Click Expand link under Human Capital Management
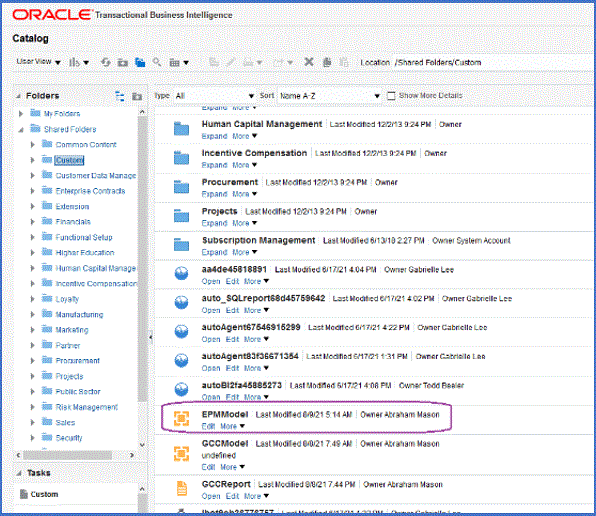Screen dimensions: 596x516 (x=214, y=136)
